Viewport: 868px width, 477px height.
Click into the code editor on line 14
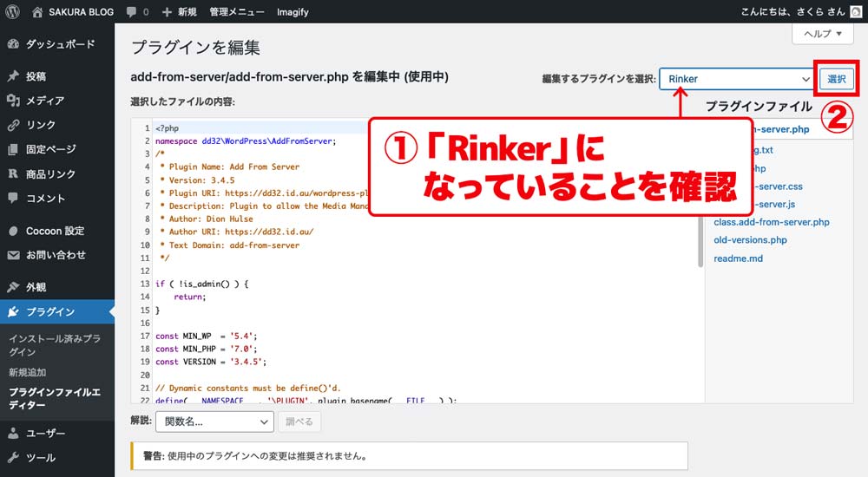click(189, 297)
